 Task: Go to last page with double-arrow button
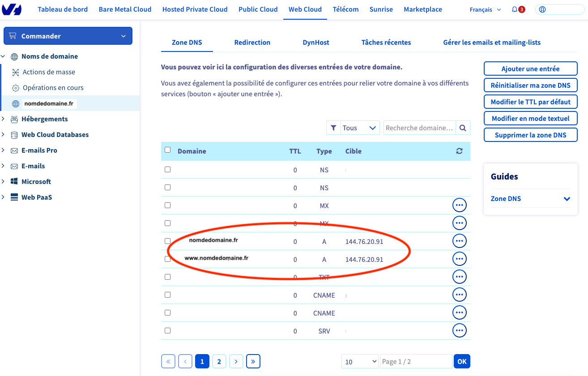coord(253,361)
